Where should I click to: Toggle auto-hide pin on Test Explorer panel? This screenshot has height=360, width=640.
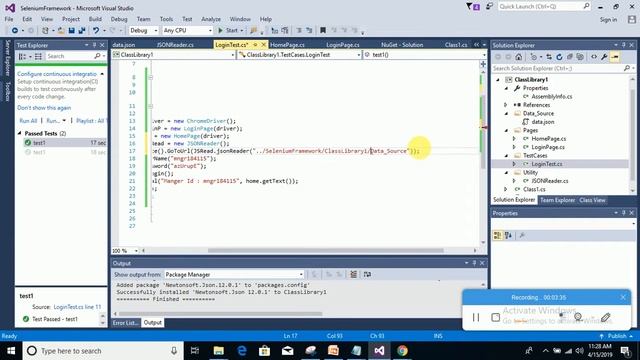point(94,45)
